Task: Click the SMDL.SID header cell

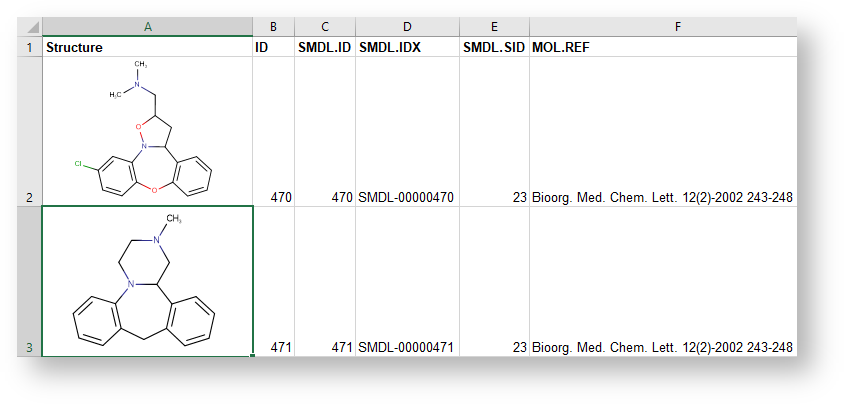Action: (494, 47)
